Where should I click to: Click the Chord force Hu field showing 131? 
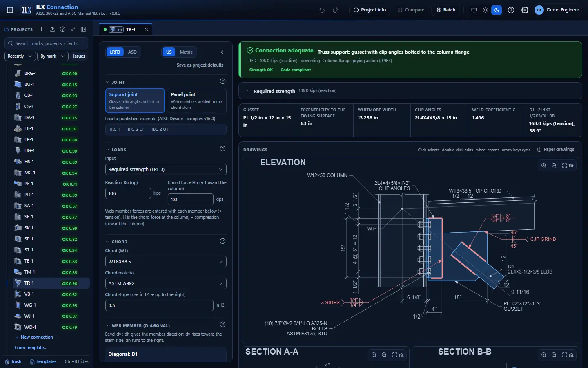pyautogui.click(x=191, y=200)
